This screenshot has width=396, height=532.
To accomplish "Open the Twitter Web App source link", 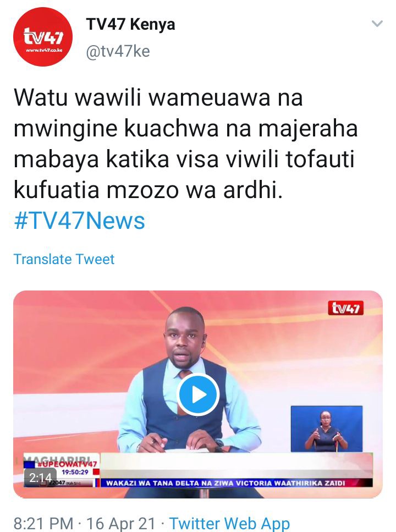I will pyautogui.click(x=229, y=523).
